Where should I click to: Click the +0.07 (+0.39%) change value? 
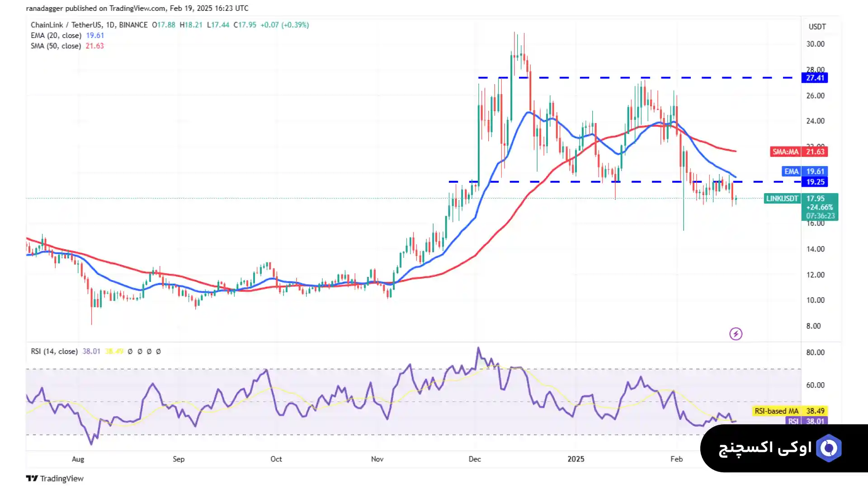click(285, 25)
